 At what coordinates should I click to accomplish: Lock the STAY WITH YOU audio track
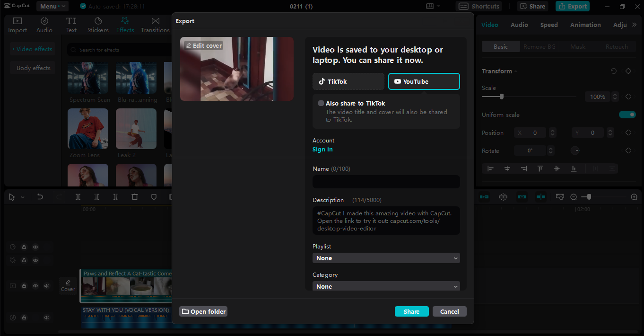(x=24, y=318)
